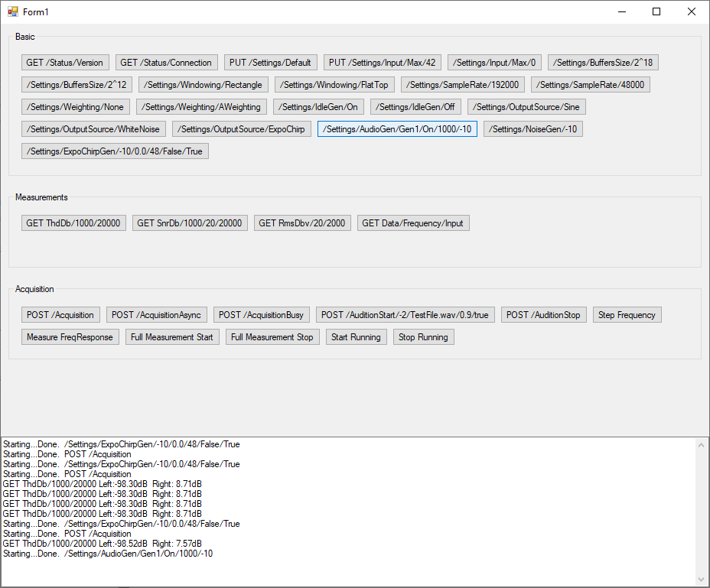Turn IdleGen Off
710x588 pixels.
point(415,107)
